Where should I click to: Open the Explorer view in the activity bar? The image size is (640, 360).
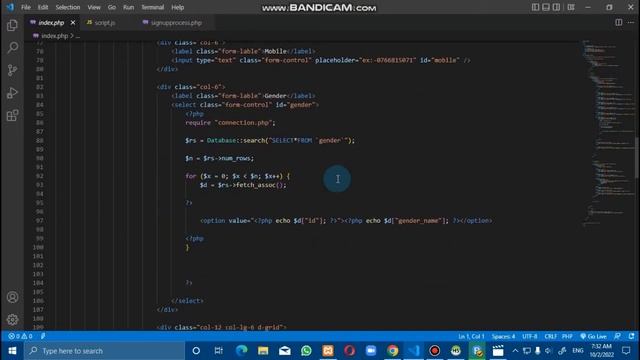pos(12,25)
